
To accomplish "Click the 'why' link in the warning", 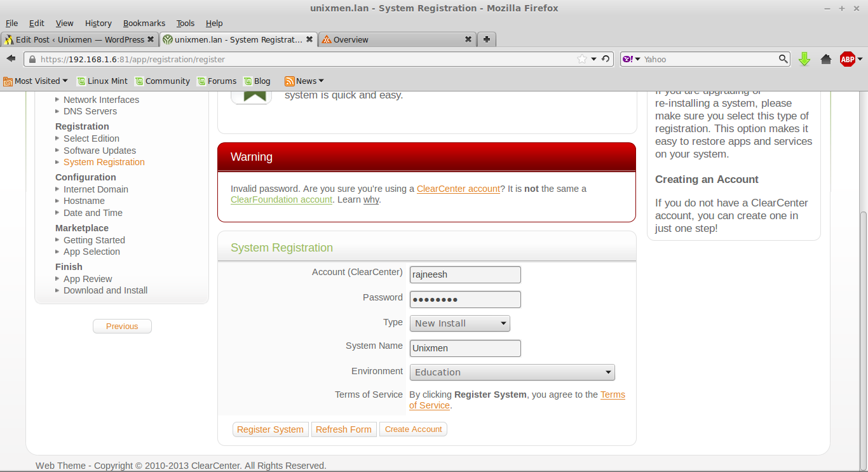I will (371, 199).
